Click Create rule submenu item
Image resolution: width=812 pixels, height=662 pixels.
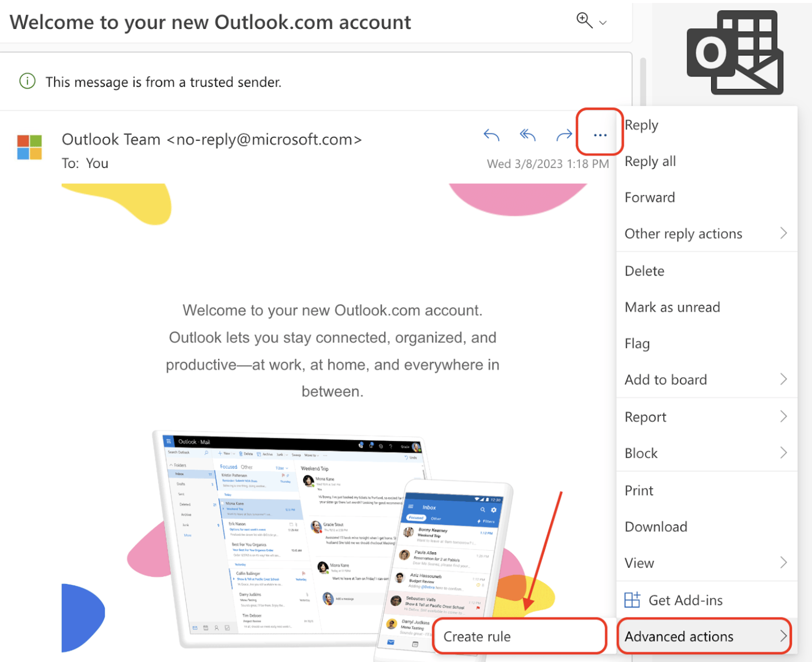[519, 637]
